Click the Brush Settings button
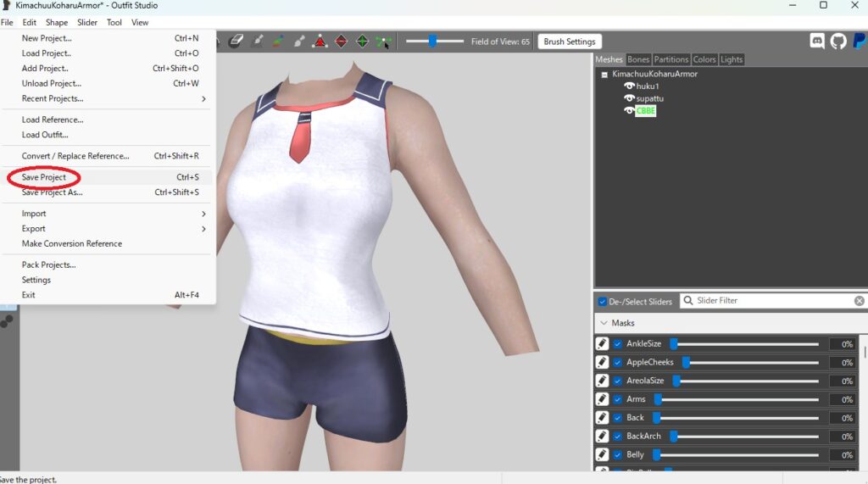 tap(569, 42)
